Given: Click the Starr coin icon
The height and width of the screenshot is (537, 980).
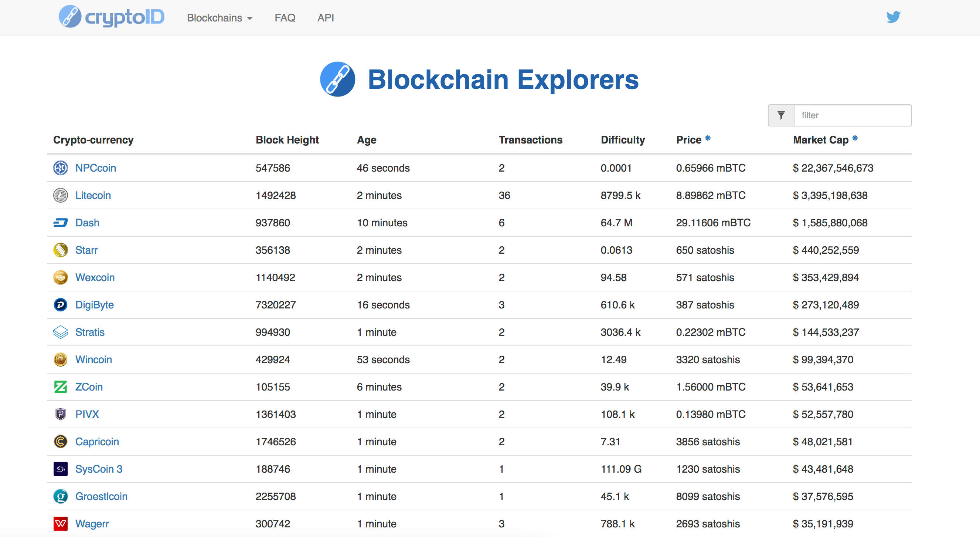Looking at the screenshot, I should pos(61,250).
